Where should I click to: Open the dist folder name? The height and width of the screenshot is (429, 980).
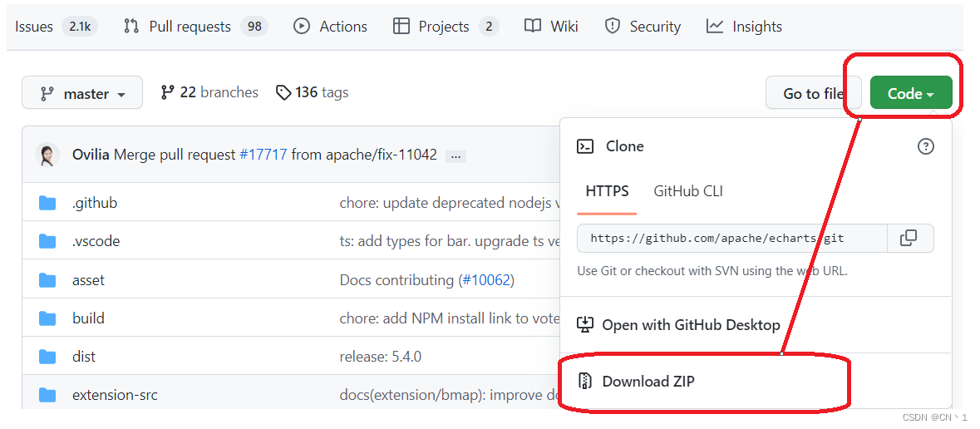(84, 357)
